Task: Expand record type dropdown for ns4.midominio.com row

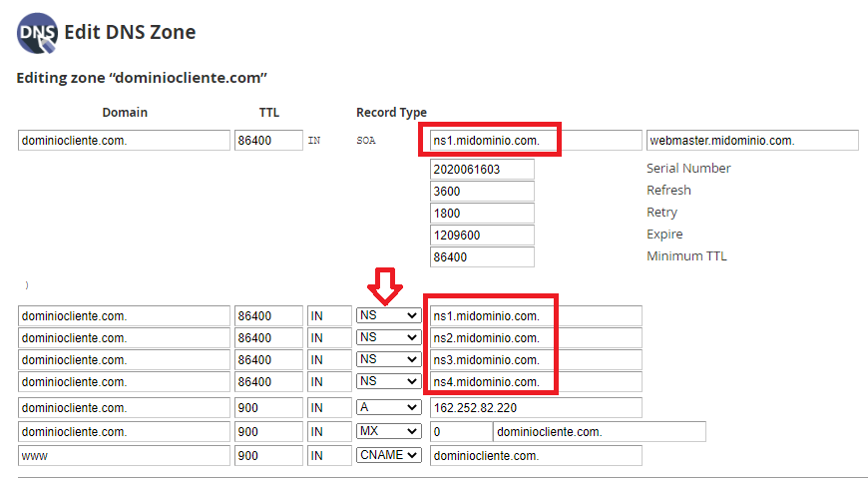Action: 388,381
